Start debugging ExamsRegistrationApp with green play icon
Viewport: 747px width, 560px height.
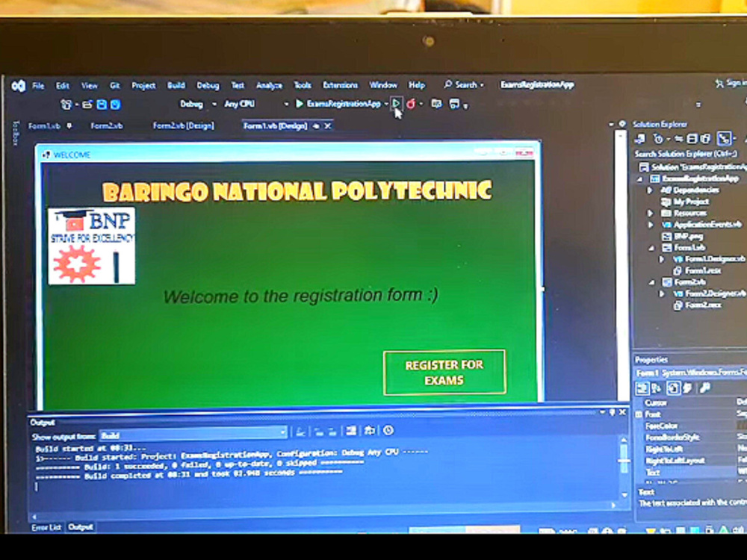(300, 103)
